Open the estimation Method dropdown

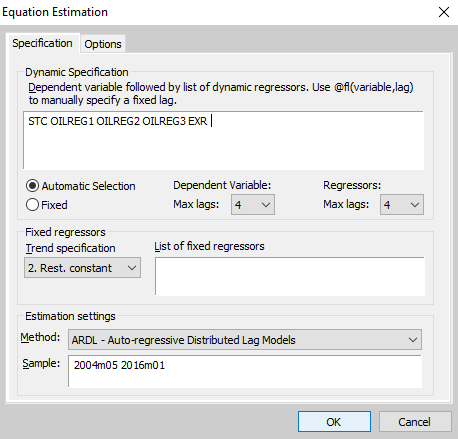tap(245, 340)
